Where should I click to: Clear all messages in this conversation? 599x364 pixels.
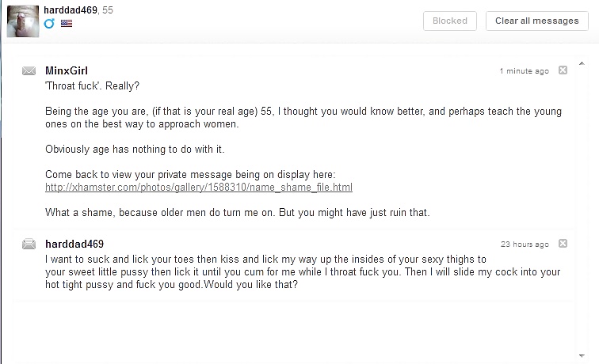pos(537,21)
